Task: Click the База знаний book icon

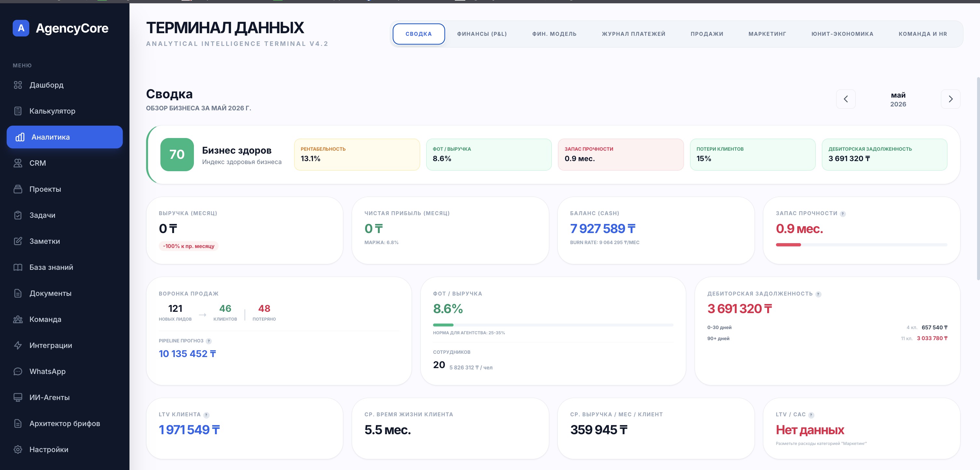Action: 18,267
